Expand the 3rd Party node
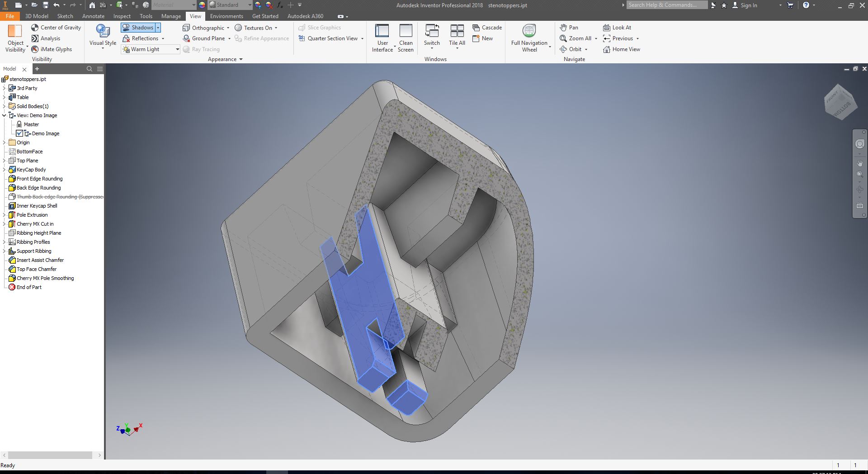Screen dimensions: 868x474 click(x=4, y=88)
